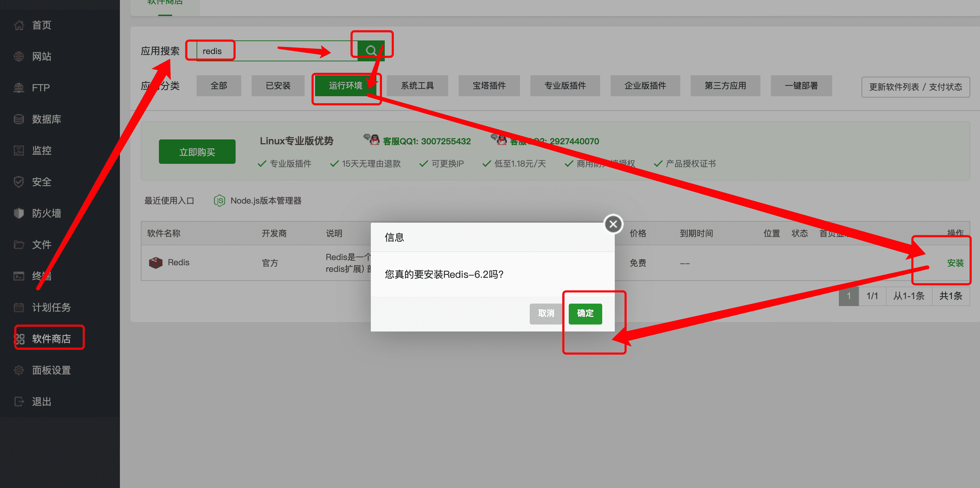The image size is (980, 488).
Task: Select the 宝塔插件 category tab
Action: pos(489,86)
